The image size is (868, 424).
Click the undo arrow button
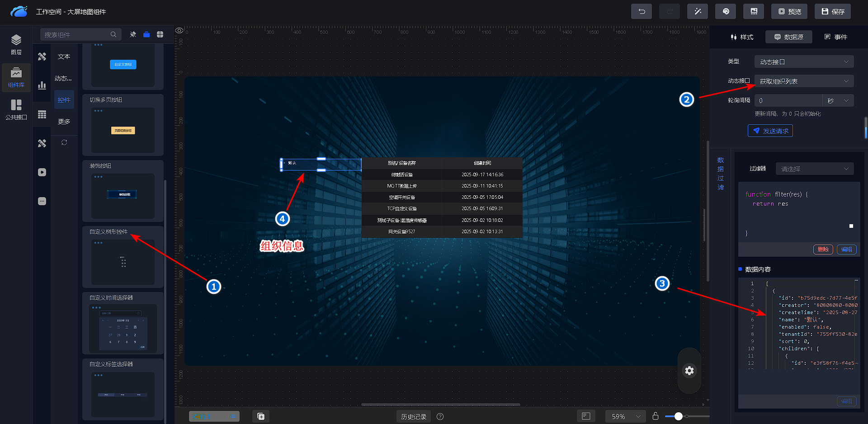[x=641, y=12]
